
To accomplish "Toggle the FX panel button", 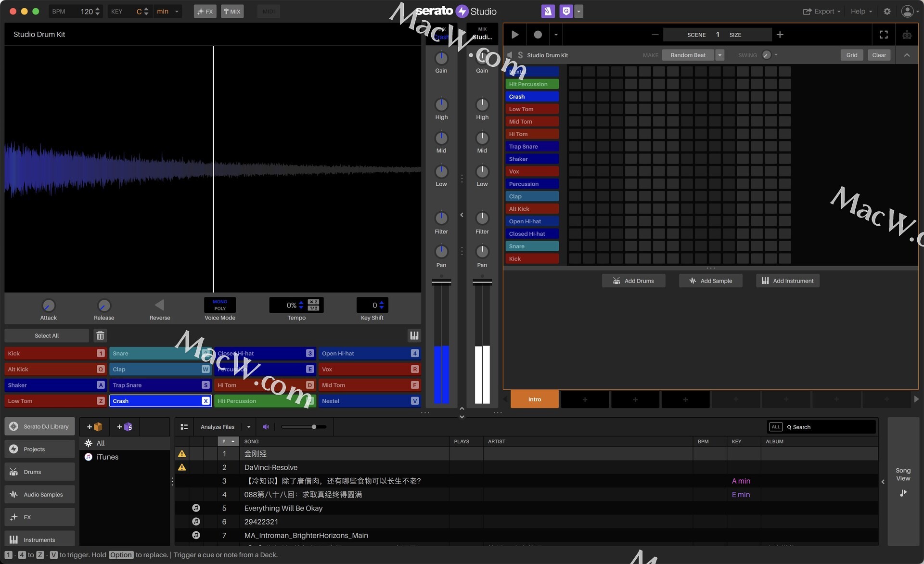I will point(205,12).
